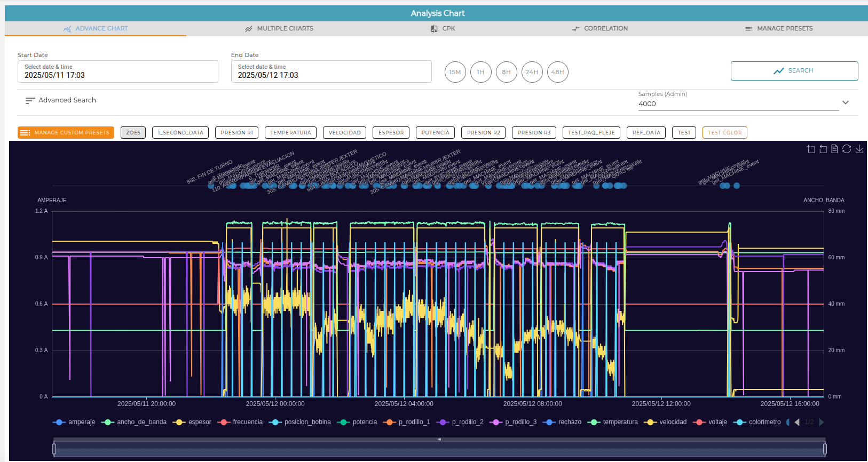Open the End Date picker field
This screenshot has width=868, height=462.
[332, 71]
